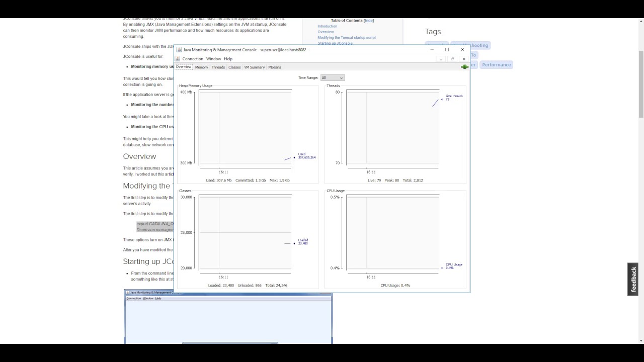Click the hide link for Table of Contents
The width and height of the screenshot is (644, 362).
pos(369,21)
